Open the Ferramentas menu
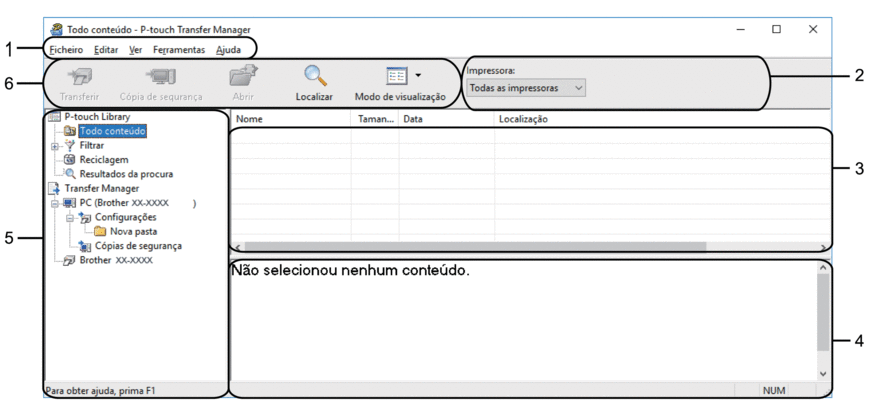This screenshot has width=881, height=416. click(x=179, y=49)
